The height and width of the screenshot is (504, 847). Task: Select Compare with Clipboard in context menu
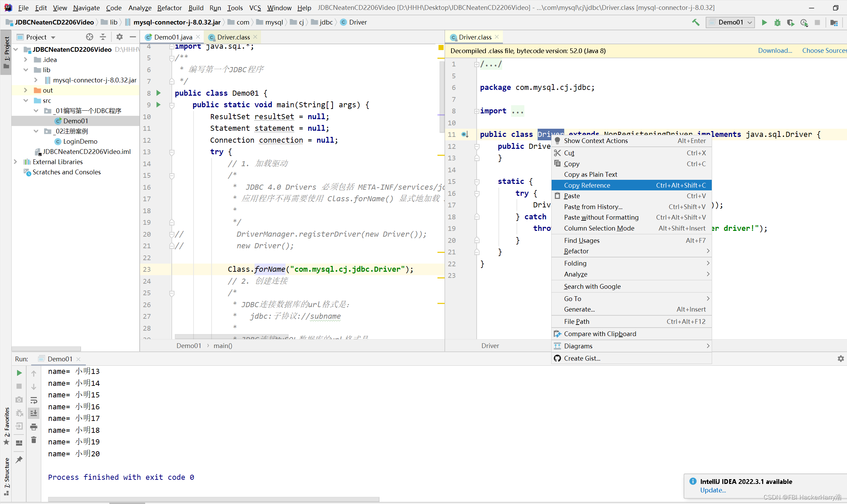(x=631, y=334)
